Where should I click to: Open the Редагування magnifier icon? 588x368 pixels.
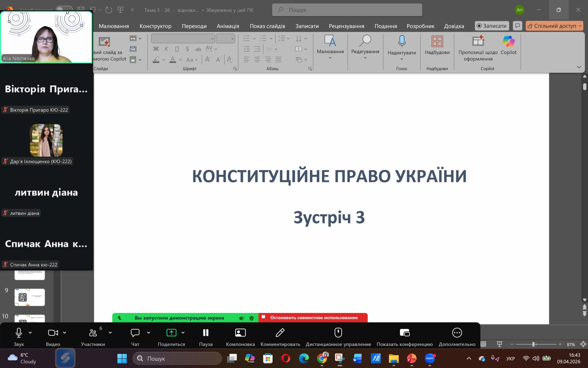(365, 41)
